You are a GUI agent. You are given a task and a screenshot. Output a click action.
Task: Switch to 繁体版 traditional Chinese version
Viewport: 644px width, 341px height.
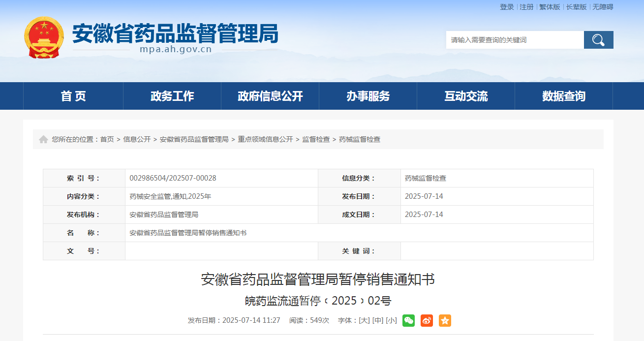[550, 7]
